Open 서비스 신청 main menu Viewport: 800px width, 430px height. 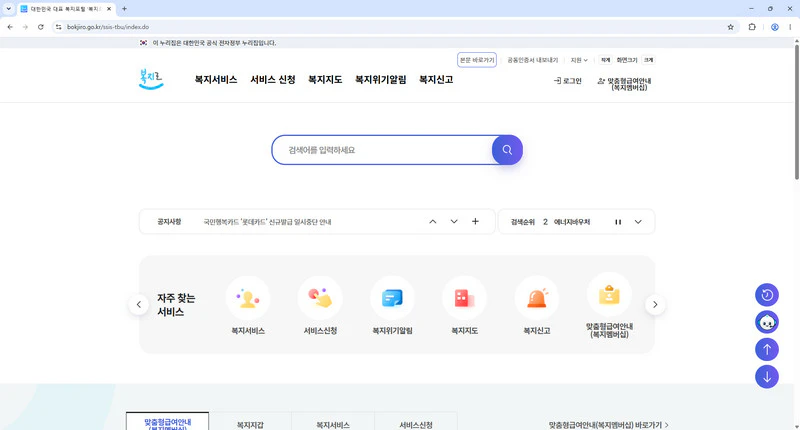point(272,80)
